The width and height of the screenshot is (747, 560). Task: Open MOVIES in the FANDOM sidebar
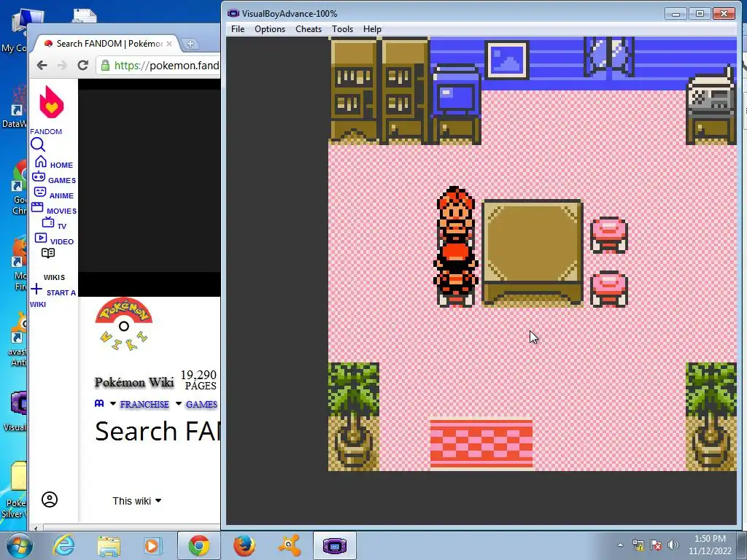(x=53, y=209)
